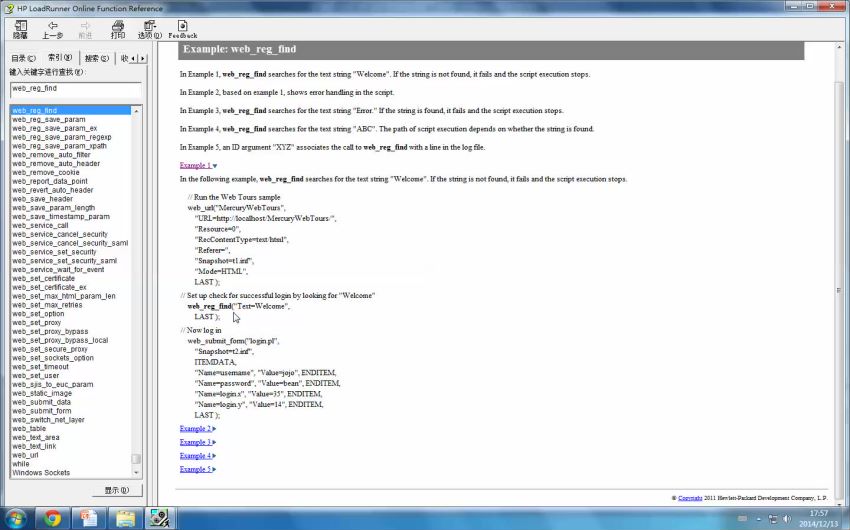
Task: Select web_set_timeout entry
Action: pyautogui.click(x=40, y=367)
